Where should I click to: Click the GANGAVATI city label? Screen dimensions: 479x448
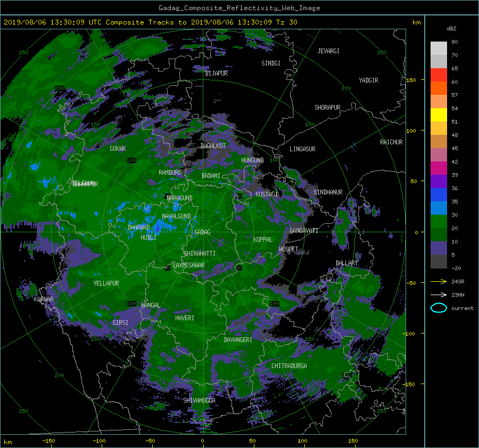(304, 230)
